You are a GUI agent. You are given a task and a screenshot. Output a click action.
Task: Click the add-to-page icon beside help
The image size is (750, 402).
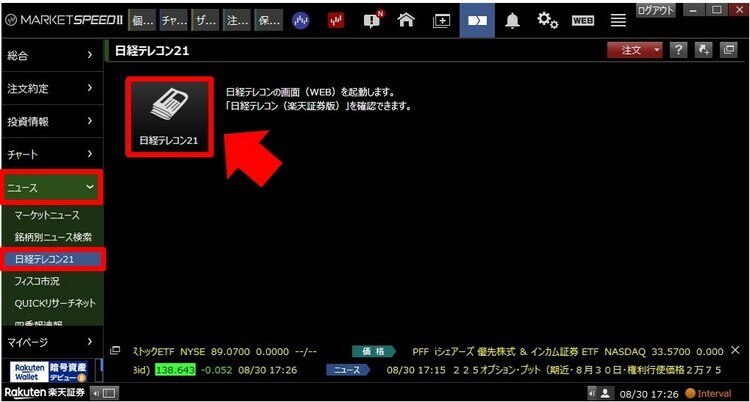[704, 50]
